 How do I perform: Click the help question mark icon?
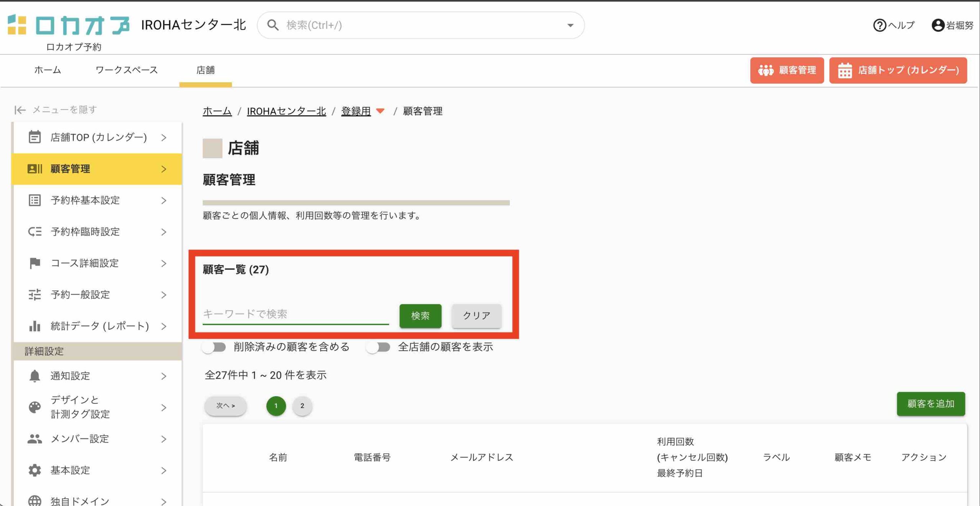879,25
